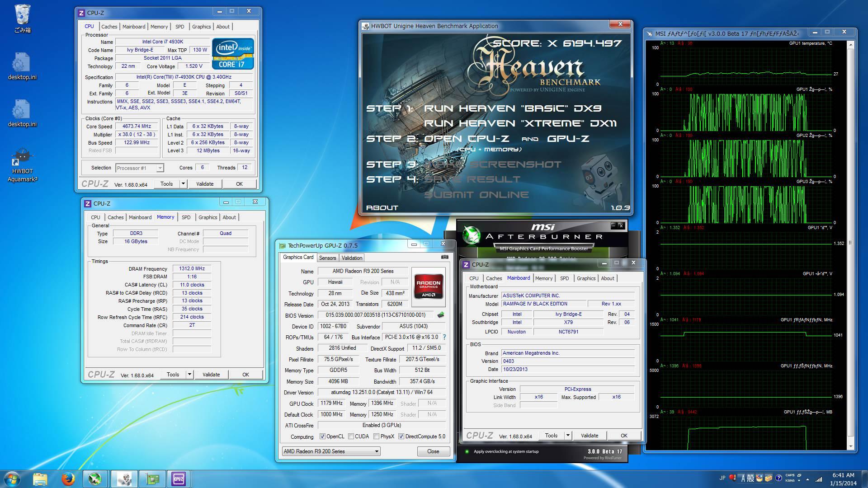
Task: Click the network signal tray icon
Action: point(819,479)
